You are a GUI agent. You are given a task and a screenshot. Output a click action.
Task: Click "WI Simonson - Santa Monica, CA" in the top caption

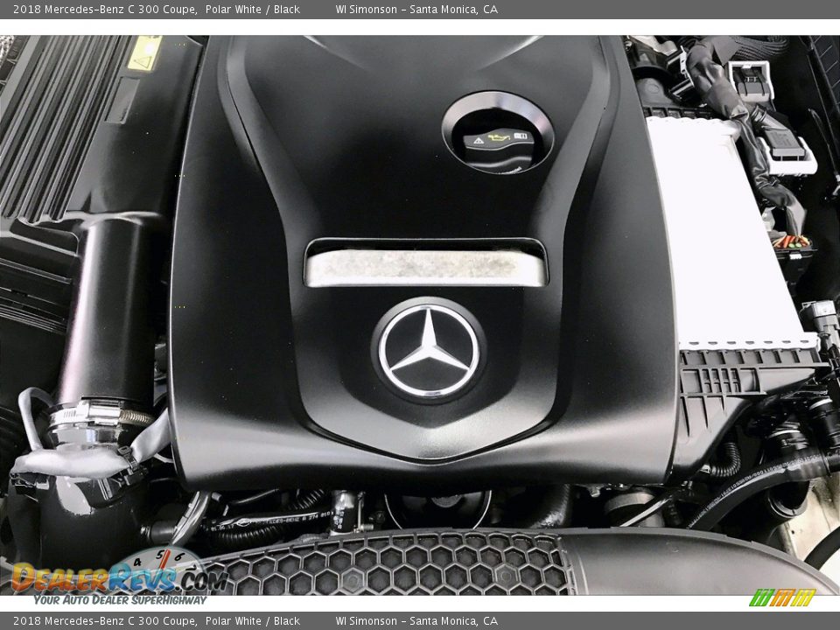[x=416, y=9]
